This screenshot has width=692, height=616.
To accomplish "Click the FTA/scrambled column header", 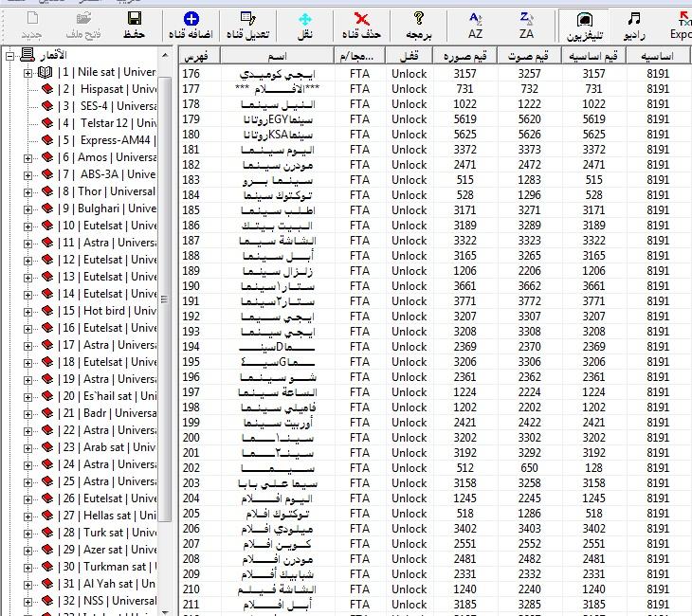I will (x=359, y=56).
